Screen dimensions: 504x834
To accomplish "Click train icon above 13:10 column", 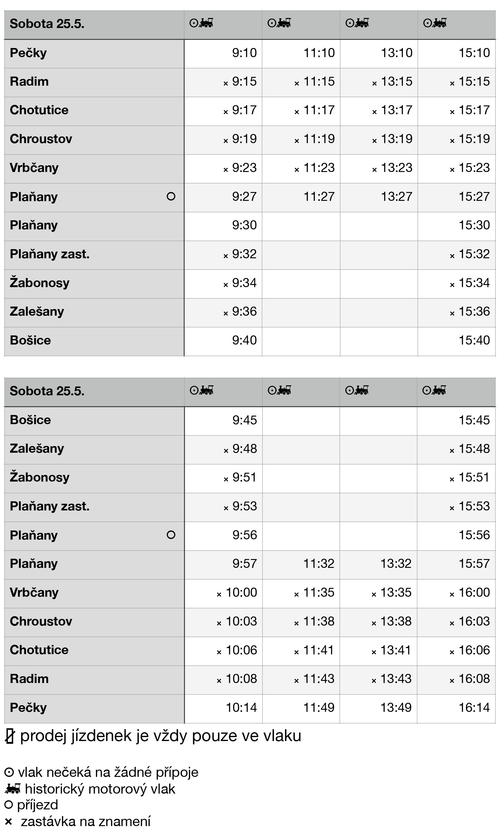I will point(361,23).
